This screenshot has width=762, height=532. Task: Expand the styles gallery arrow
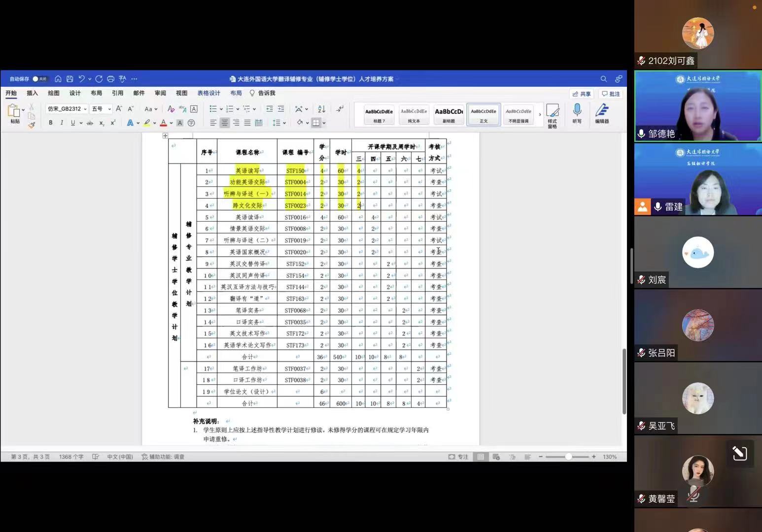(x=540, y=114)
